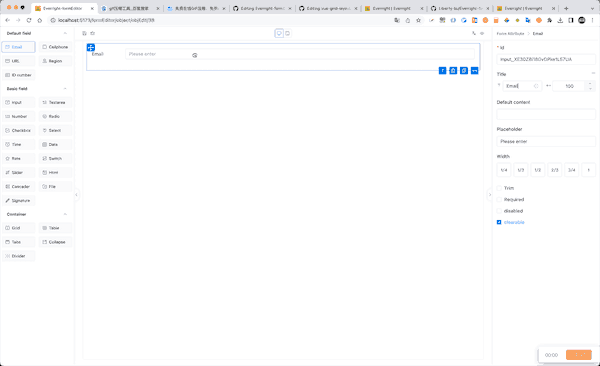Set the width to 1/4
Screen dimensions: 600x366
pyautogui.click(x=504, y=170)
